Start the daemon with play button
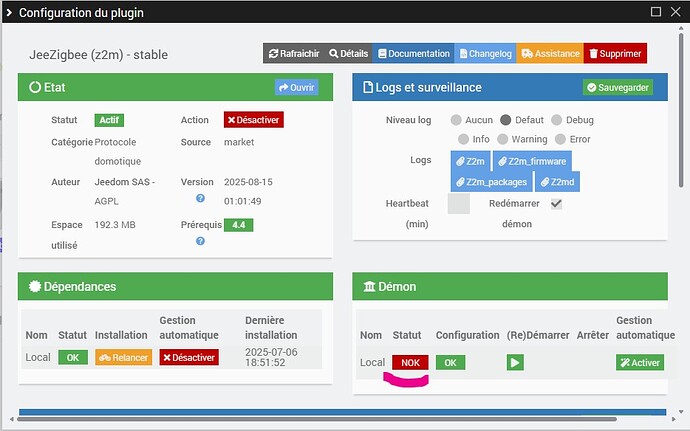Image resolution: width=690 pixels, height=431 pixels. 515,363
